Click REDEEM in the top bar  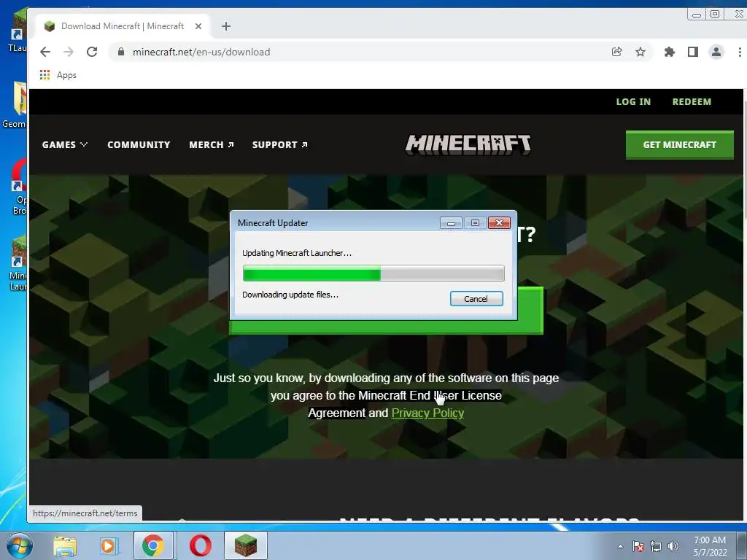click(x=692, y=102)
